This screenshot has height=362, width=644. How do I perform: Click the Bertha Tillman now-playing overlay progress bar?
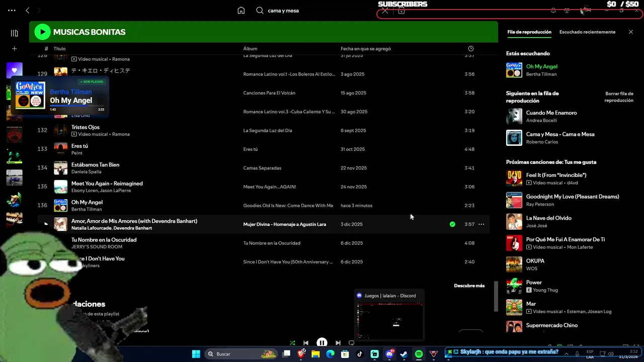(x=77, y=106)
